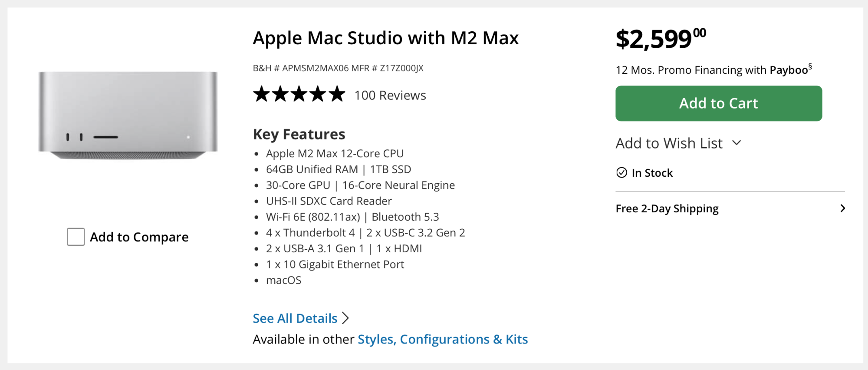The height and width of the screenshot is (370, 868).
Task: Click the Payboo financing promo text
Action: [713, 70]
